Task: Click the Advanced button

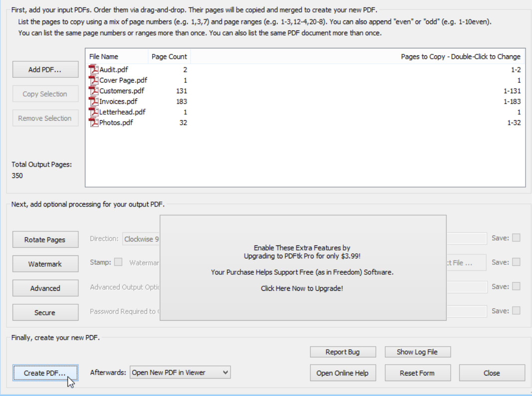Action: point(45,288)
